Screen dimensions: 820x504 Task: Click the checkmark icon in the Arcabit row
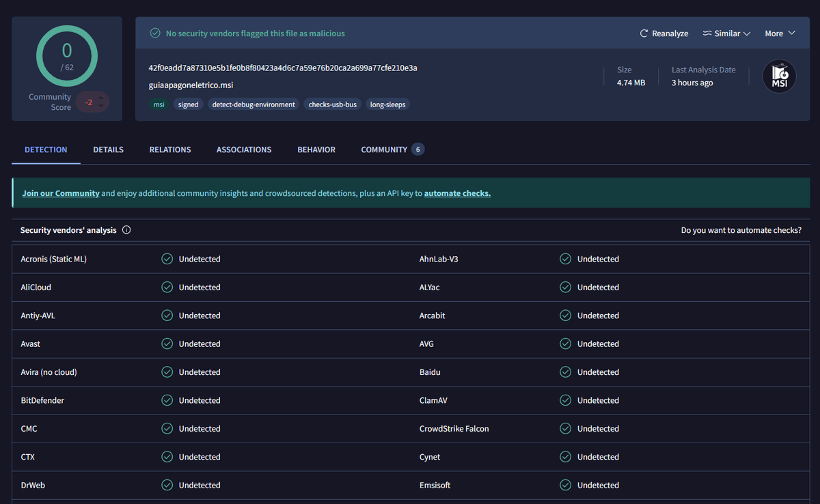pyautogui.click(x=565, y=316)
